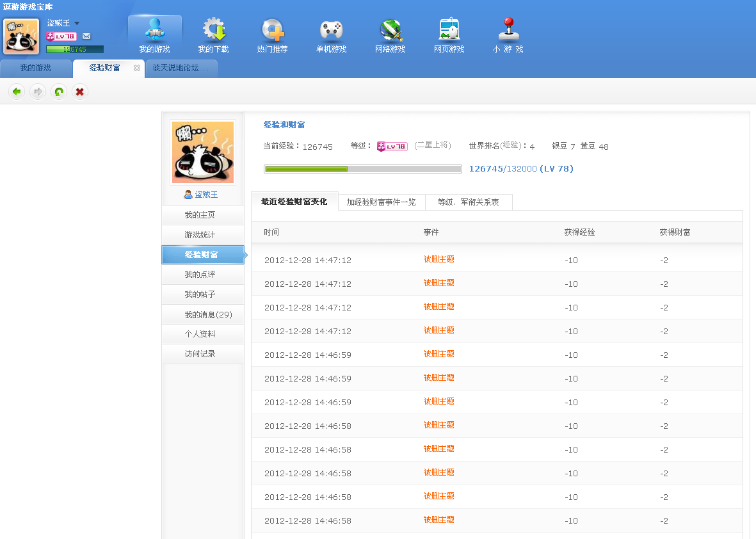Screen dimensions: 756x539
Task: Click the 世界排名(经验) label
Action: pyautogui.click(x=496, y=145)
